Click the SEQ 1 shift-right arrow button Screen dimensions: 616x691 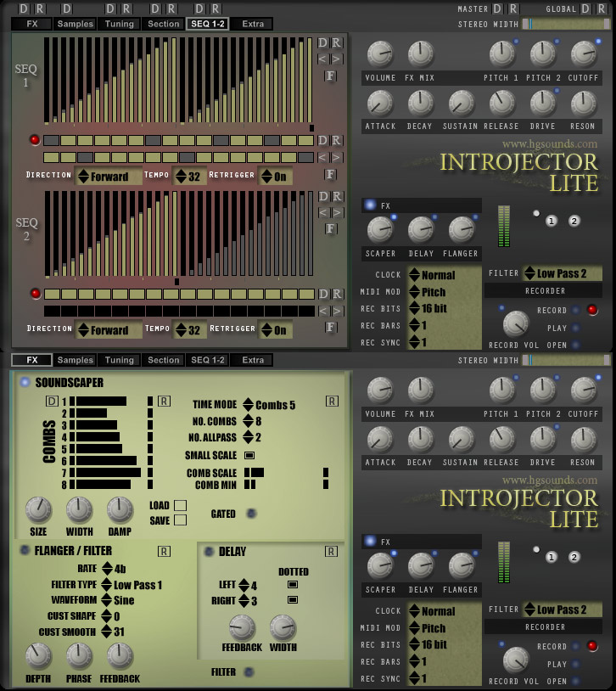pyautogui.click(x=336, y=59)
